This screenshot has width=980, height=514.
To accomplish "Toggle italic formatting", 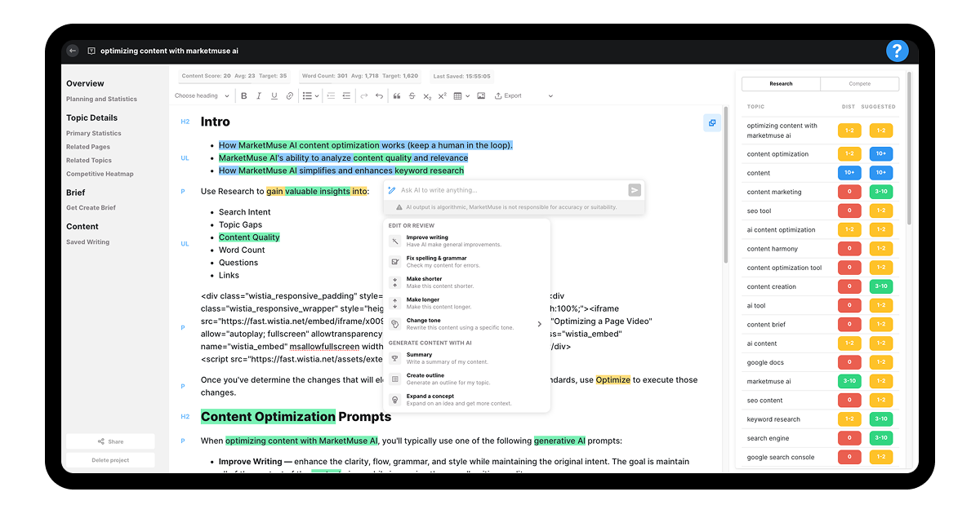I will [x=259, y=95].
